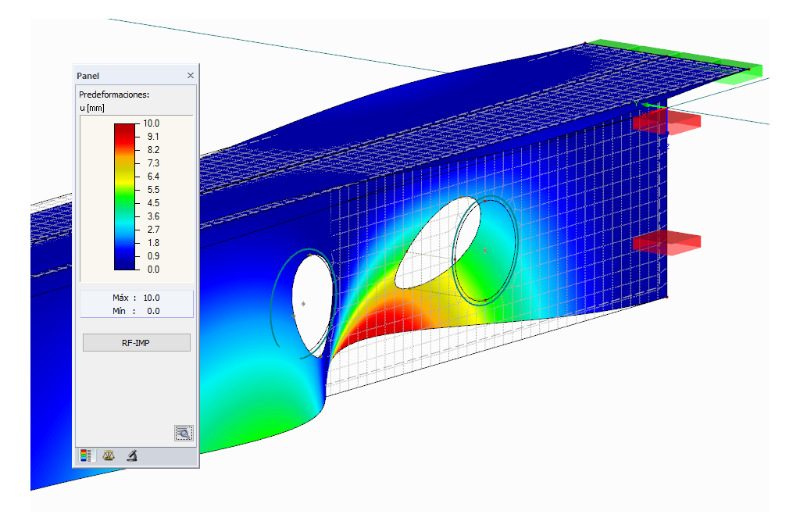Click the Mín value 0.0
Viewport: 800px width, 532px height.
(153, 311)
